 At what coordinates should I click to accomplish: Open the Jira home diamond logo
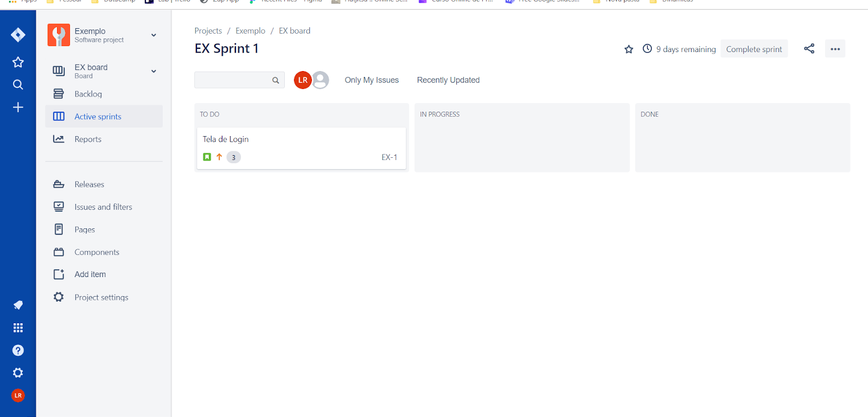(18, 35)
